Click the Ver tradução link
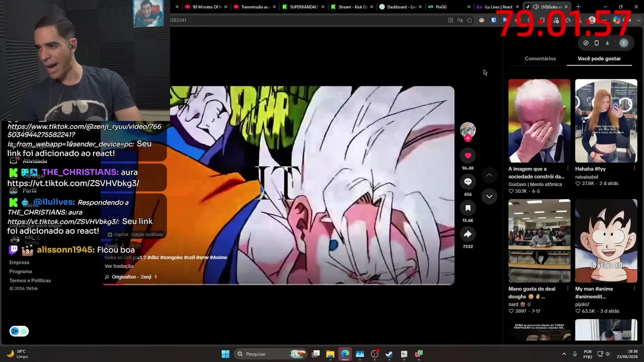The height and width of the screenshot is (362, 644). [x=119, y=266]
